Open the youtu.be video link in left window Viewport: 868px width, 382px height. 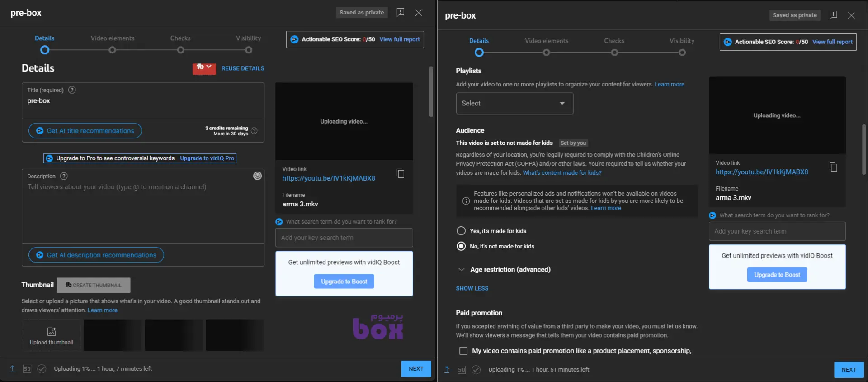(329, 178)
